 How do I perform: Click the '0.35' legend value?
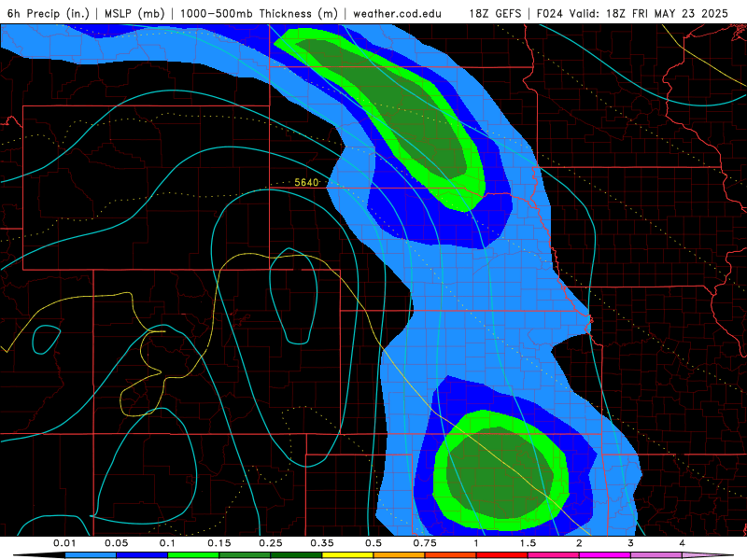[322, 543]
